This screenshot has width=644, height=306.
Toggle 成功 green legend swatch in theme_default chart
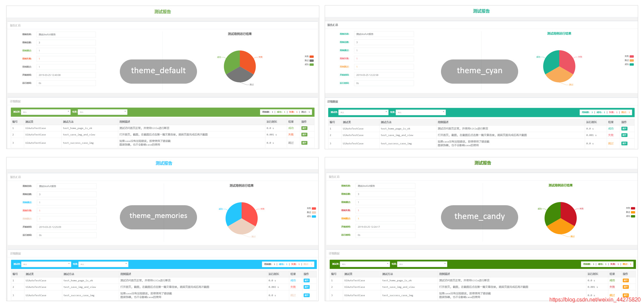click(311, 64)
